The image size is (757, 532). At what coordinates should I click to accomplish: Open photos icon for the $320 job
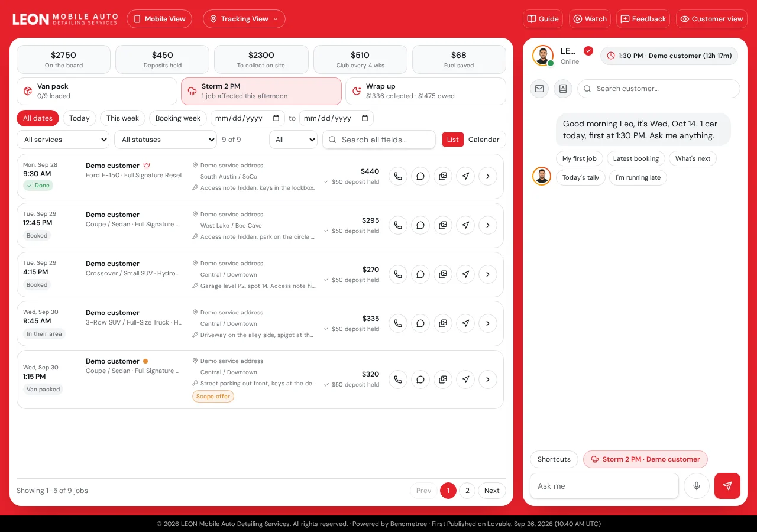pos(443,379)
